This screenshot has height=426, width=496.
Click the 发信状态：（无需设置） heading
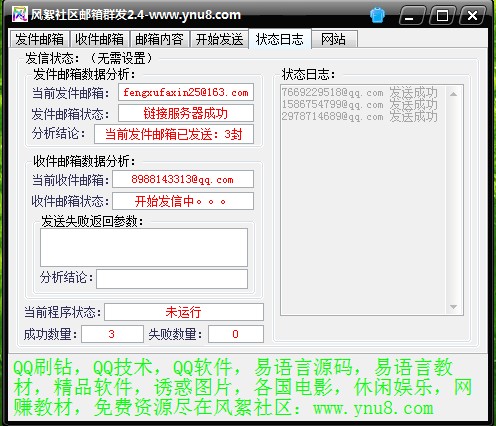click(89, 58)
